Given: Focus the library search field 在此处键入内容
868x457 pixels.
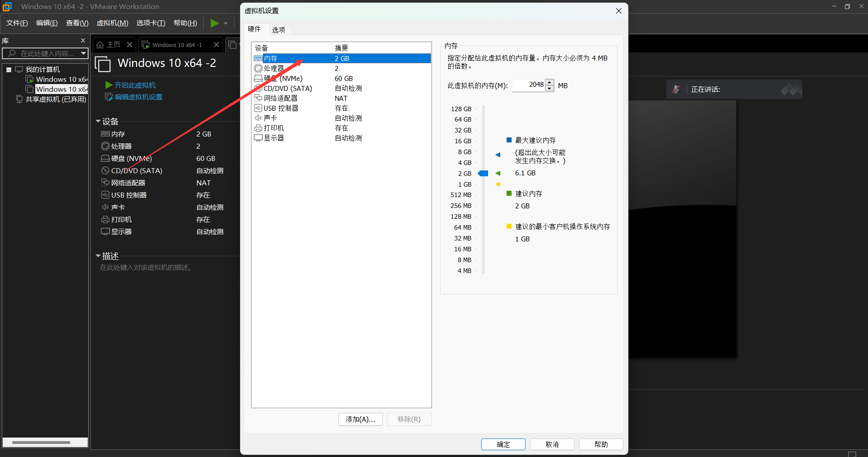Looking at the screenshot, I should point(41,53).
